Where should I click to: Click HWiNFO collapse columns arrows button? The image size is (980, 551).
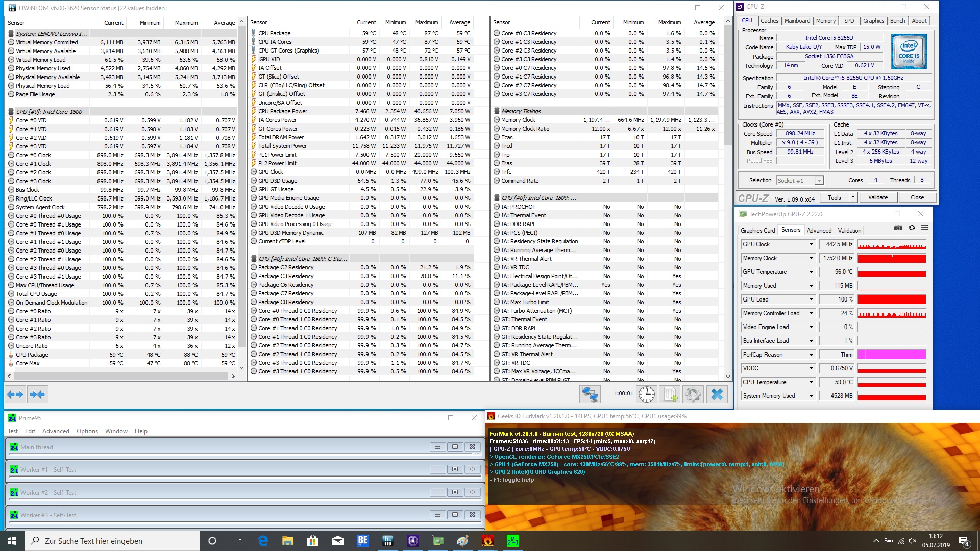point(37,394)
